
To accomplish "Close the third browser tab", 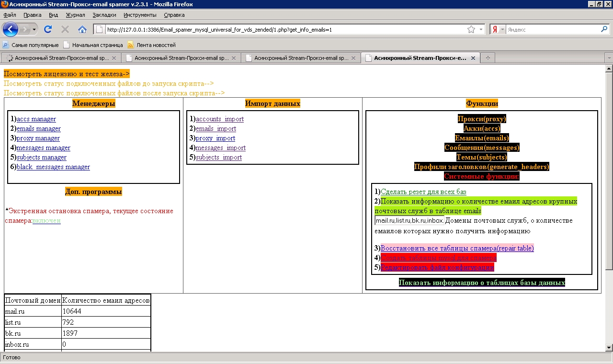I will 353,58.
